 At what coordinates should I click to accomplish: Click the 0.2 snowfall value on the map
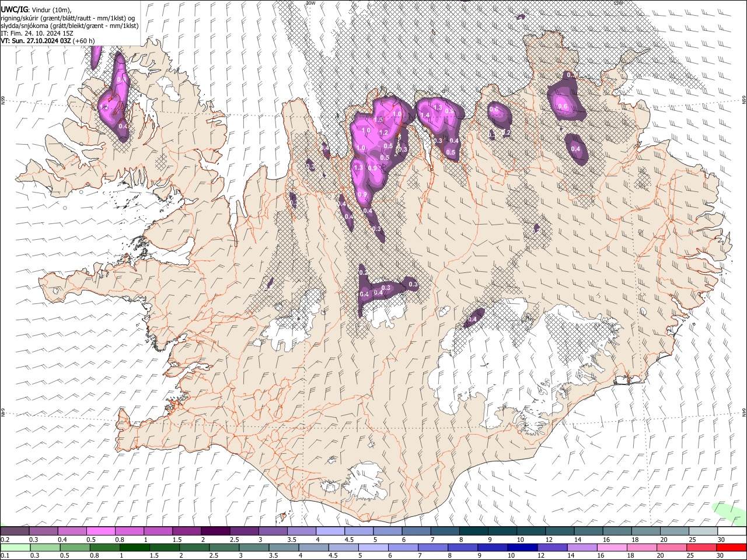[363, 272]
